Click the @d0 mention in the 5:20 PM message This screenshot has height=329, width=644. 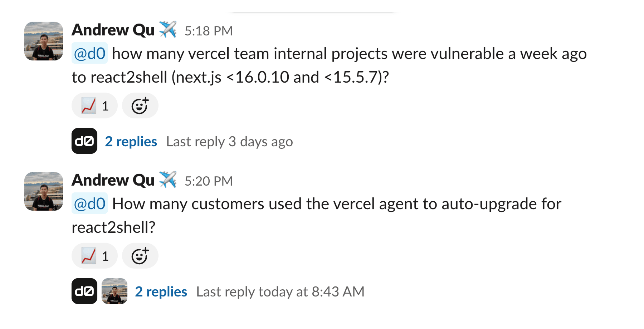point(89,204)
